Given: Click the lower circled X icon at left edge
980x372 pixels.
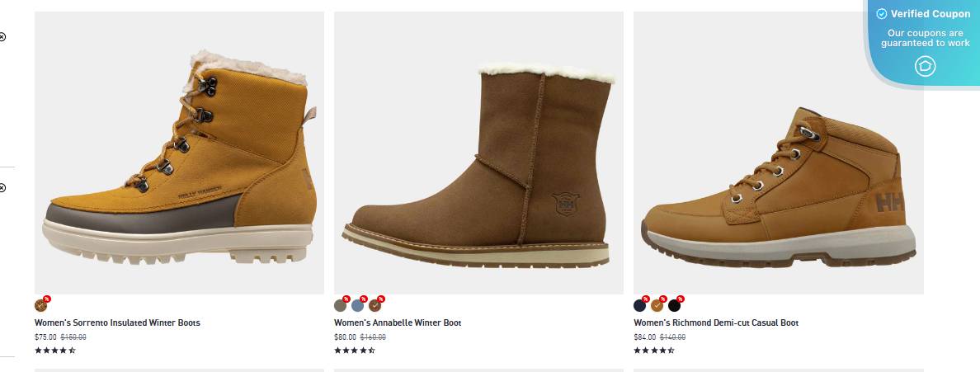Looking at the screenshot, I should 2,188.
